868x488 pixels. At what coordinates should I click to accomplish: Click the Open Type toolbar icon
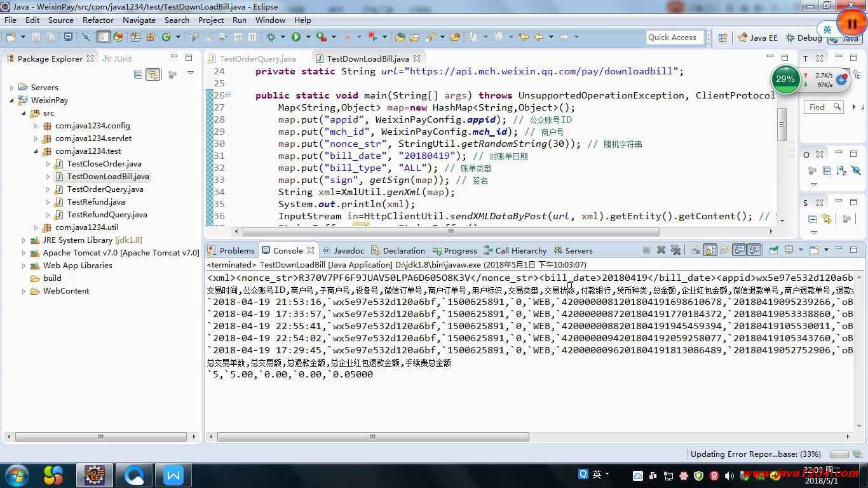(399, 37)
